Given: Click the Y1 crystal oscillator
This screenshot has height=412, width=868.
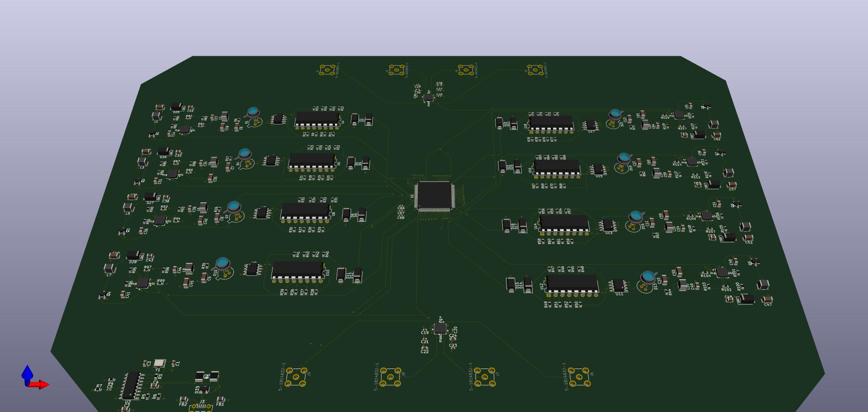Looking at the screenshot, I should coord(159,363).
